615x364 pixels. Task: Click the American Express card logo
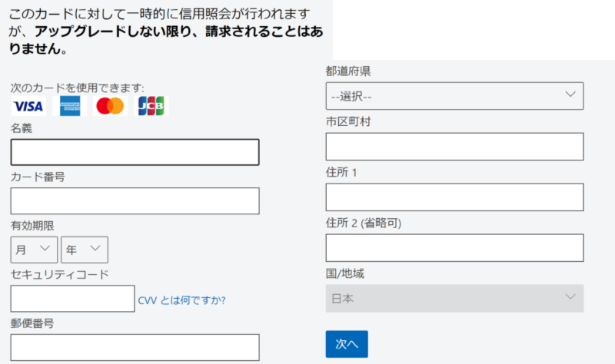pyautogui.click(x=70, y=107)
